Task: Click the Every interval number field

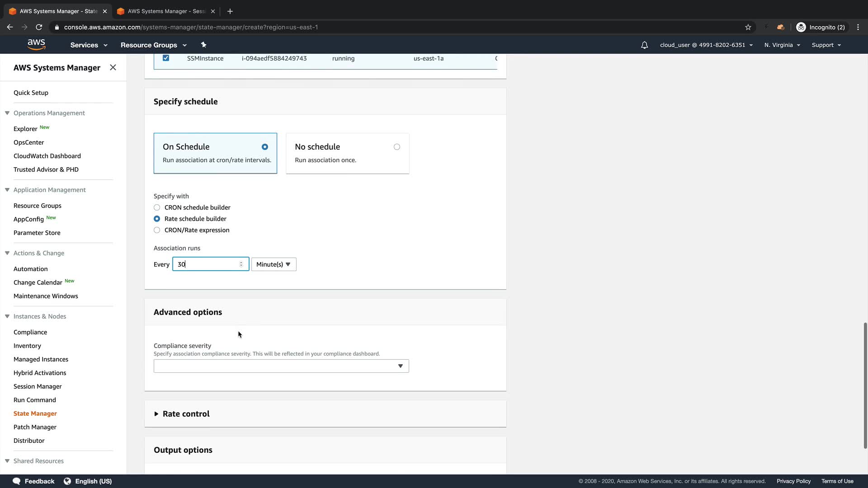Action: click(207, 264)
